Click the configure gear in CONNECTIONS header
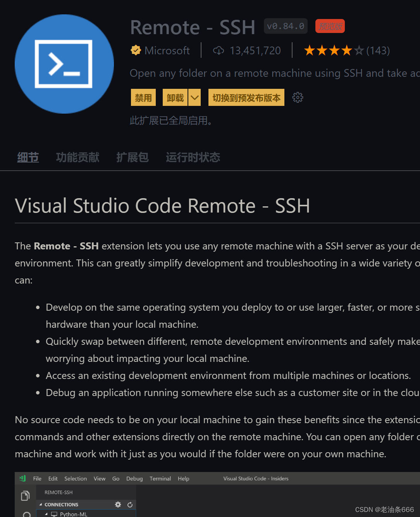Screen dimensions: 420x517 118,504
